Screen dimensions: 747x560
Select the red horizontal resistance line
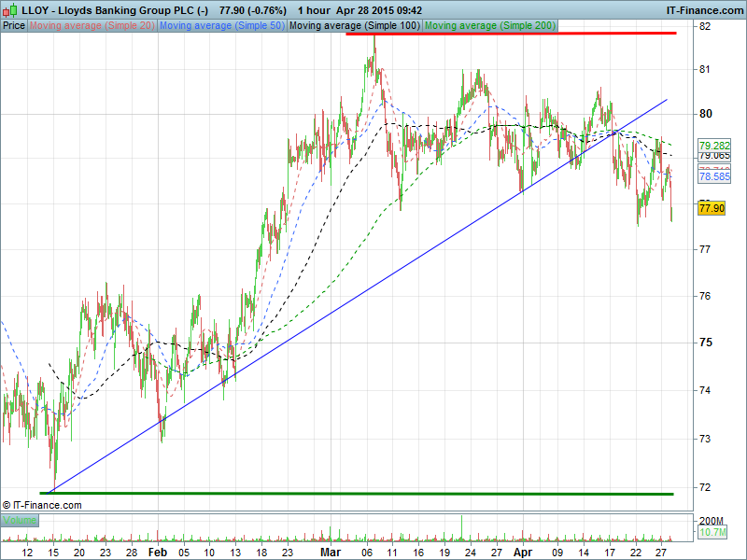click(x=510, y=34)
